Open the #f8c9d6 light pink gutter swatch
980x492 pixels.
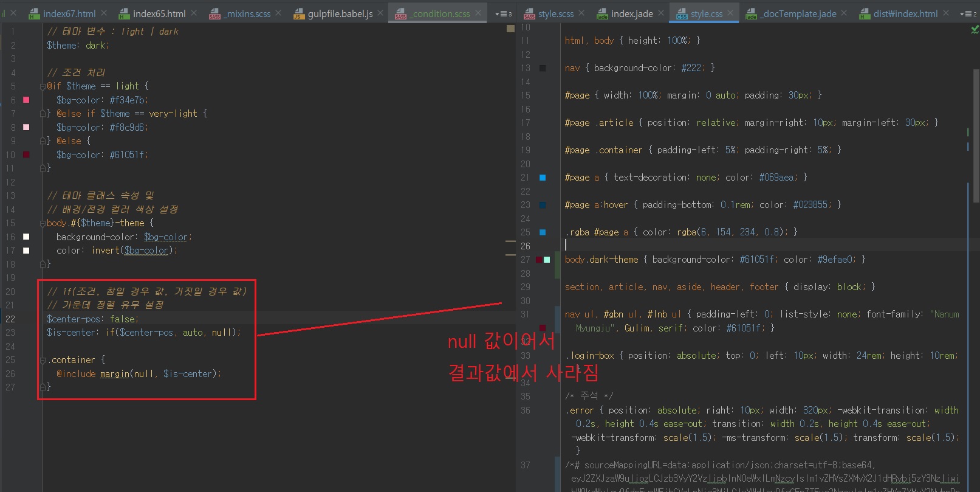26,127
